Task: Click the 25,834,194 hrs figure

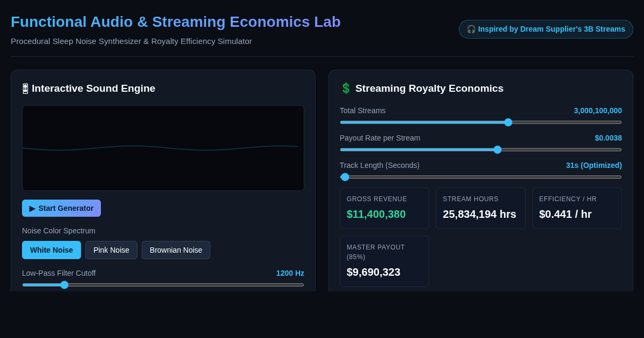Action: (x=480, y=214)
